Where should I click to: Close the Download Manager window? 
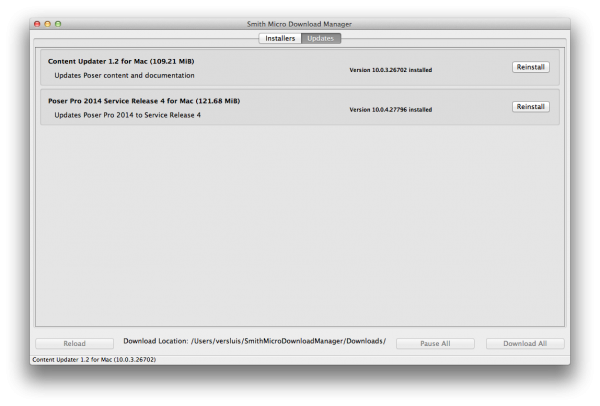pos(37,24)
